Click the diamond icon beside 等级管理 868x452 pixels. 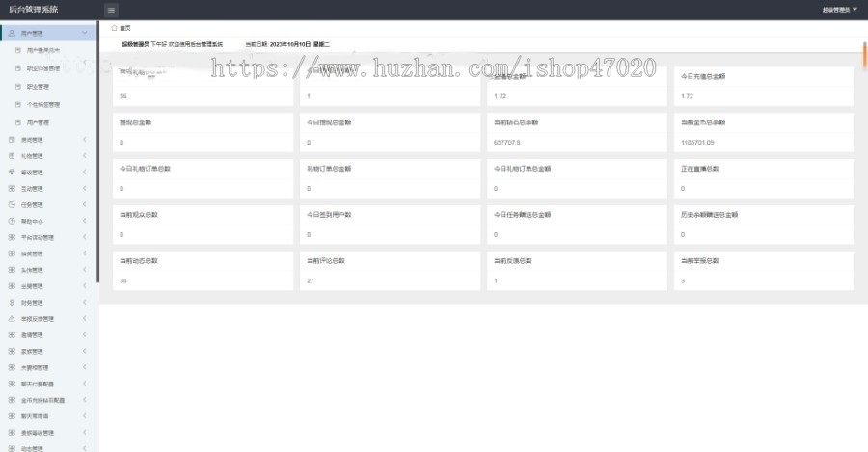(12, 173)
